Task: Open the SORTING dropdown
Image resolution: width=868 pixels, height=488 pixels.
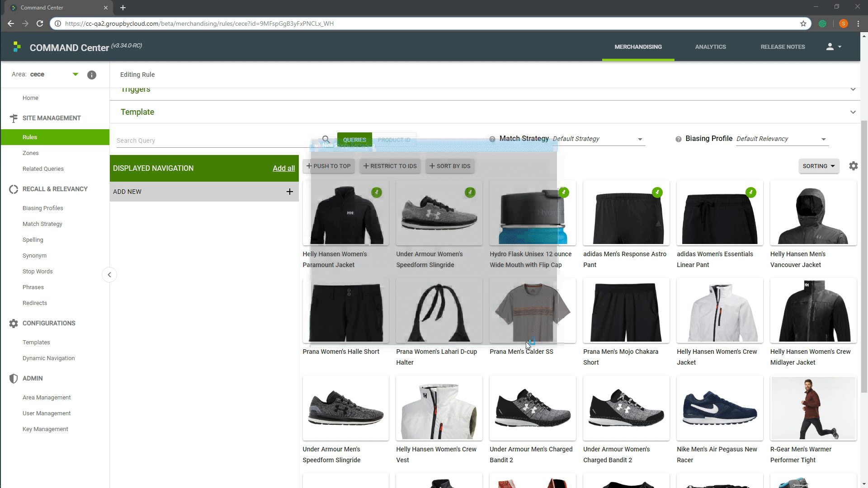Action: [819, 166]
